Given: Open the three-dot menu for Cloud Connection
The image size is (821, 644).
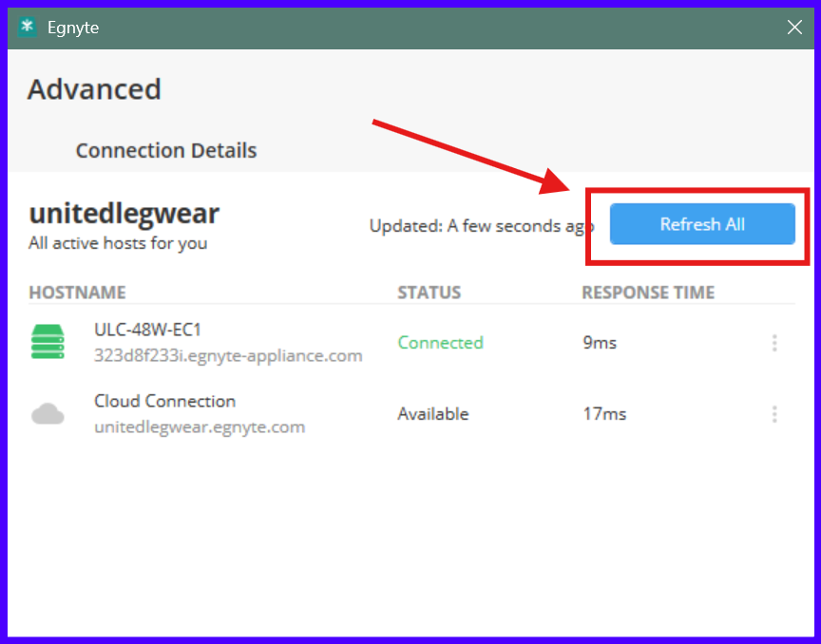Looking at the screenshot, I should pyautogui.click(x=774, y=414).
